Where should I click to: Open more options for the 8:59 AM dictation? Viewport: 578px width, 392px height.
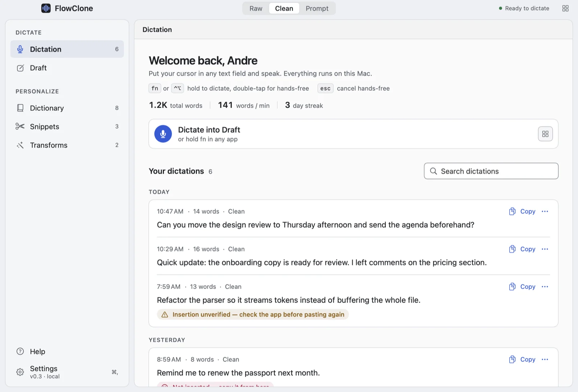pos(545,359)
